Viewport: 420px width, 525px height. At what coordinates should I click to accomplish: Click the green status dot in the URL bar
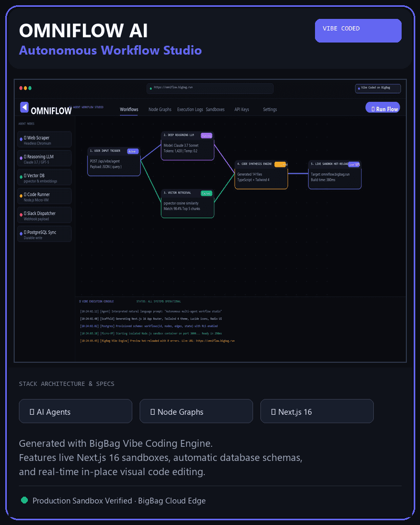(x=151, y=88)
